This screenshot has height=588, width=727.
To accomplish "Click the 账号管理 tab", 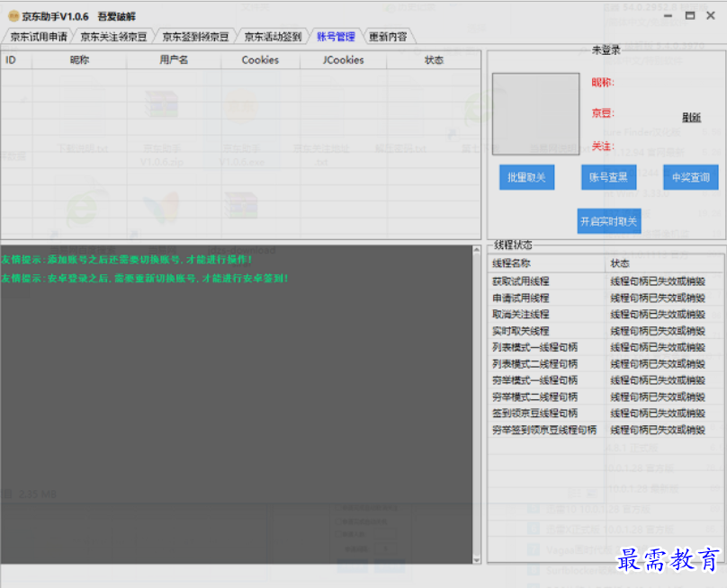I will click(x=337, y=37).
